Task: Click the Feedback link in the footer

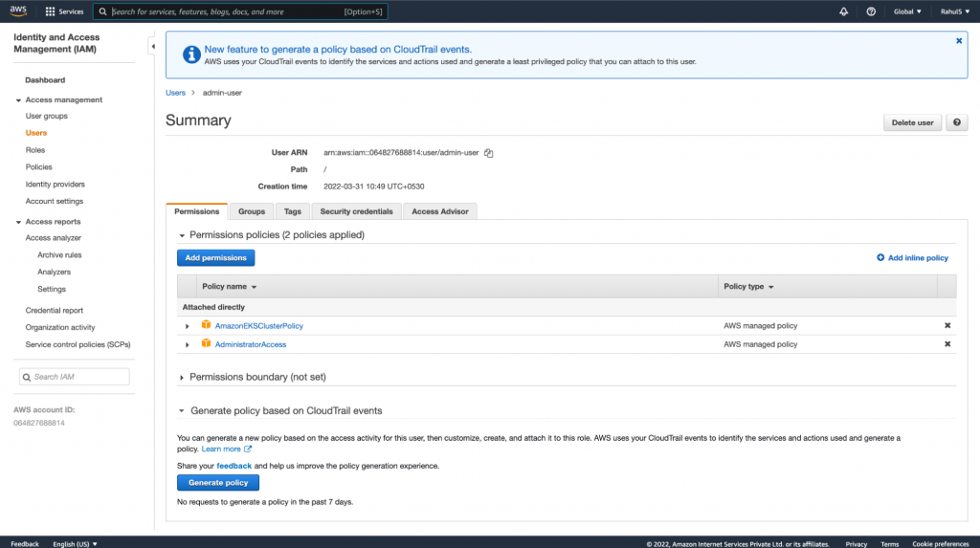Action: [x=24, y=543]
